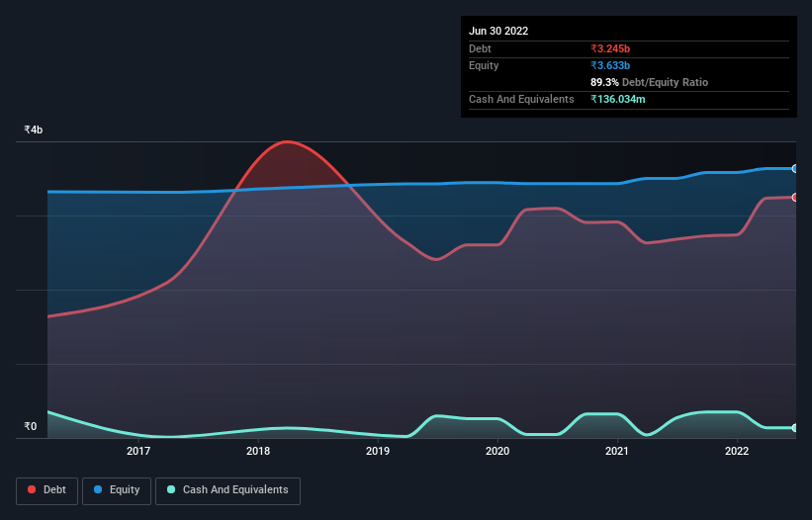The image size is (812, 520).
Task: Click the ₹136.034m cash value
Action: 618,99
